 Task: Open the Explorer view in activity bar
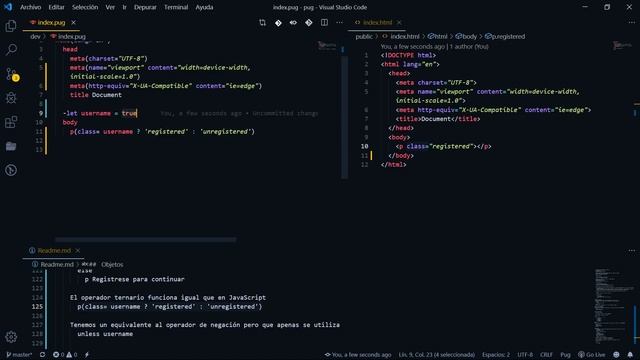[11, 26]
